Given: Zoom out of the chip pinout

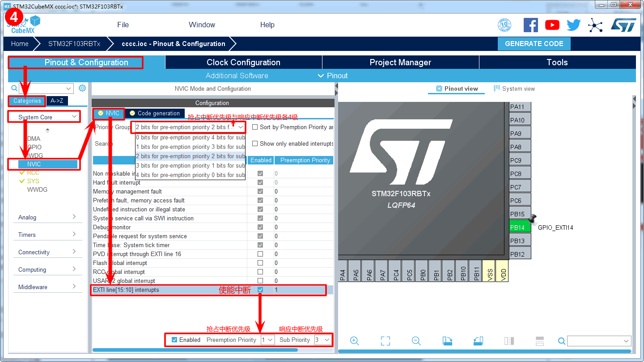Looking at the screenshot, I should pyautogui.click(x=416, y=341).
